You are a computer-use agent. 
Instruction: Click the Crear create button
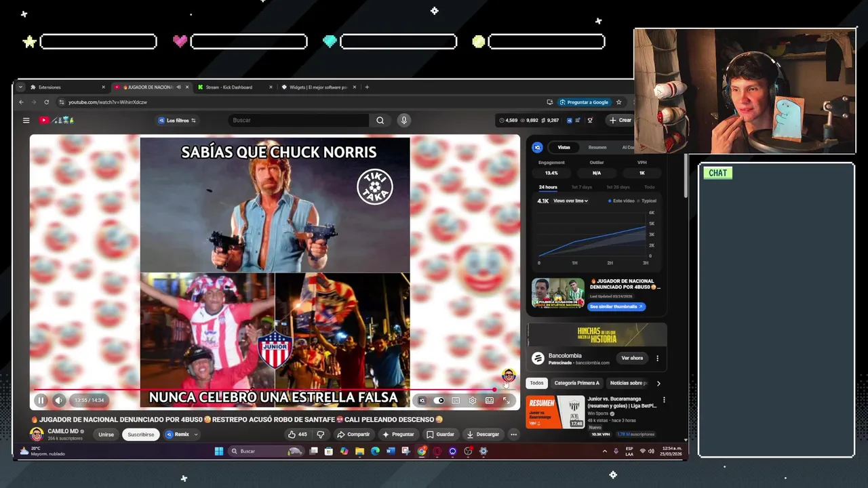[620, 120]
